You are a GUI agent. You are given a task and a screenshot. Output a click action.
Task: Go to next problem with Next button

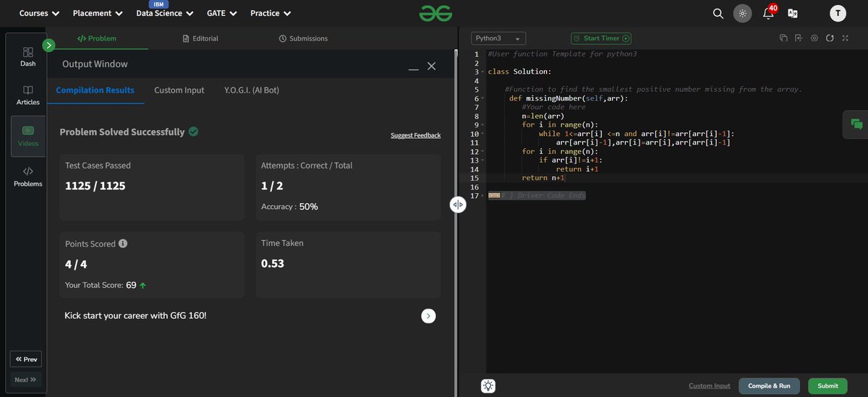coord(26,380)
